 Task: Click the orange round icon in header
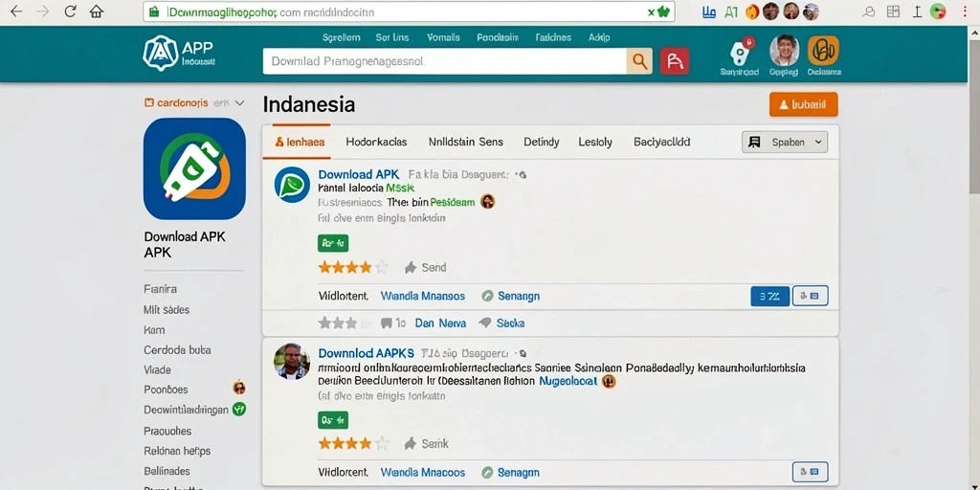pos(823,51)
